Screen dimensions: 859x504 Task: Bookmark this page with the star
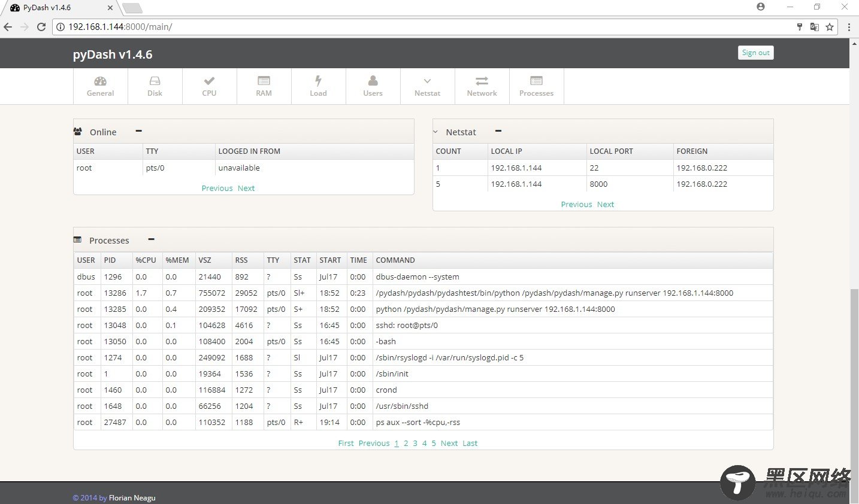tap(830, 27)
